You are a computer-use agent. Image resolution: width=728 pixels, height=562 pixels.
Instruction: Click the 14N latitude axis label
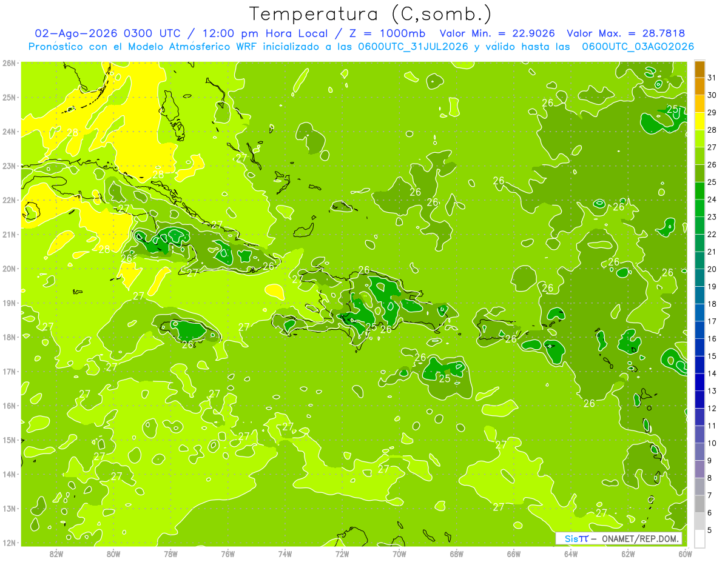coord(9,474)
